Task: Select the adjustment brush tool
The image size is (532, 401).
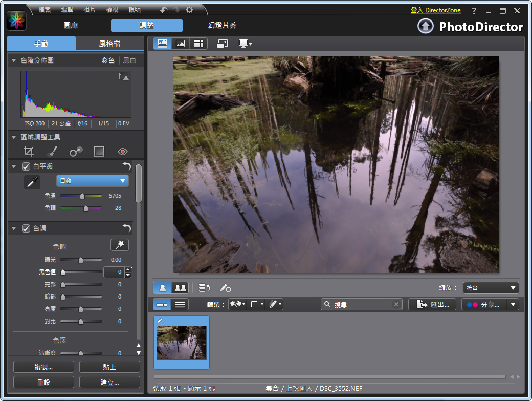Action: pyautogui.click(x=52, y=152)
